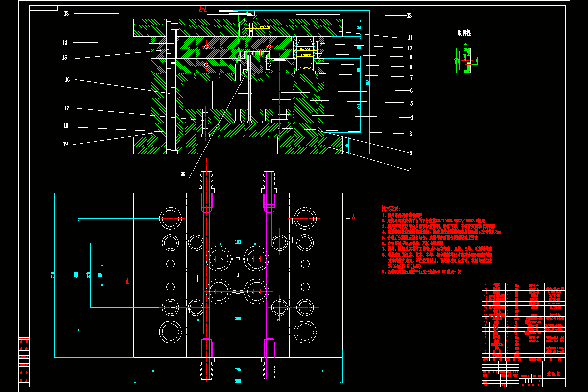Click the 380 horizontal dimension
The width and height of the screenshot is (588, 392).
(238, 318)
